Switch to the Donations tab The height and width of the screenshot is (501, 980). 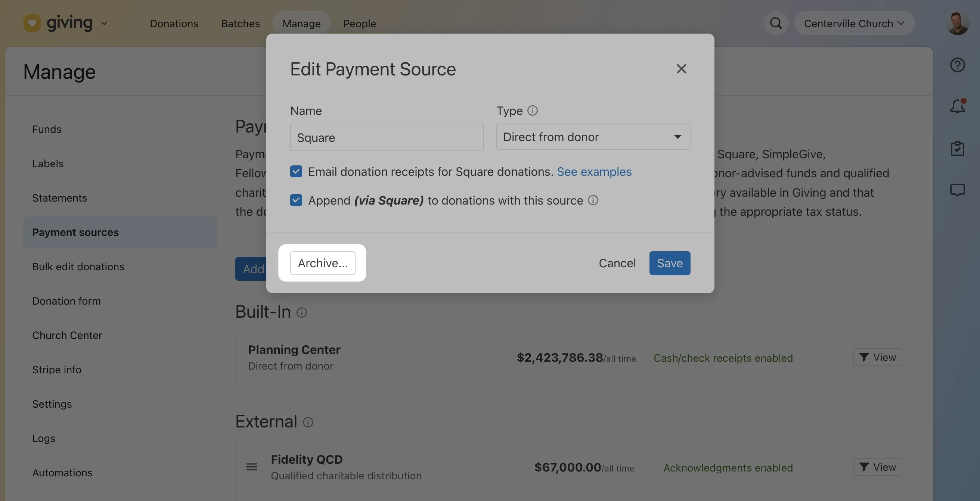[x=174, y=23]
